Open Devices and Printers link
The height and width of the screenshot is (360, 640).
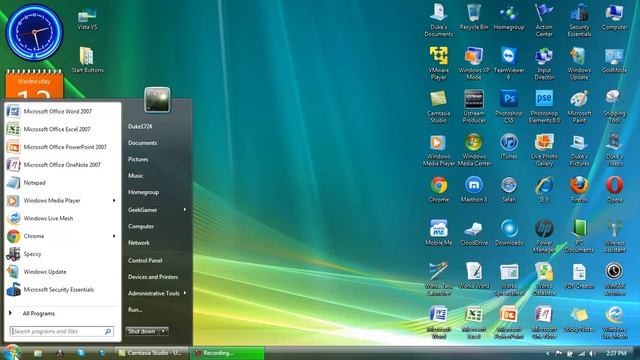click(x=153, y=277)
